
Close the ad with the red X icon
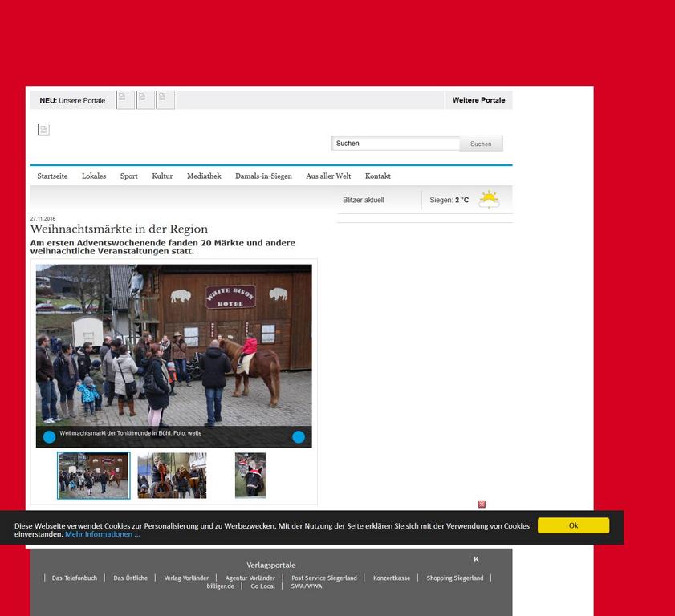482,504
